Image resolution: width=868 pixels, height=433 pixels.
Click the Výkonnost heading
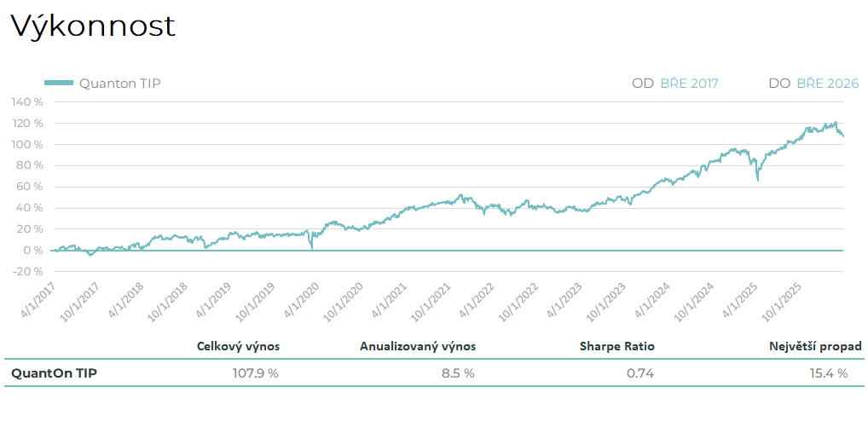(92, 26)
